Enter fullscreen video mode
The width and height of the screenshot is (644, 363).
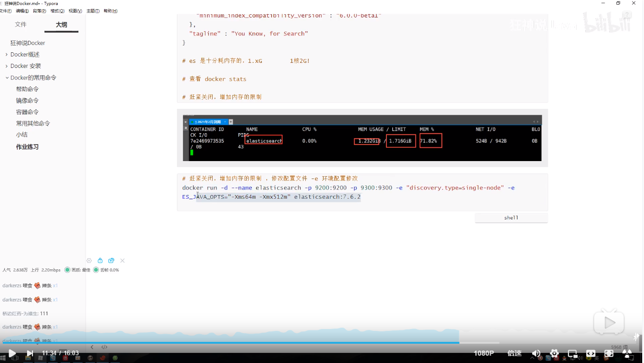click(609, 353)
